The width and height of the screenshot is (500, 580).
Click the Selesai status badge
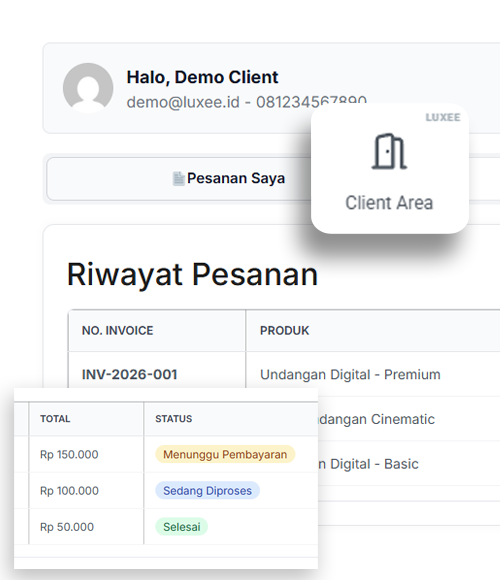click(x=182, y=527)
